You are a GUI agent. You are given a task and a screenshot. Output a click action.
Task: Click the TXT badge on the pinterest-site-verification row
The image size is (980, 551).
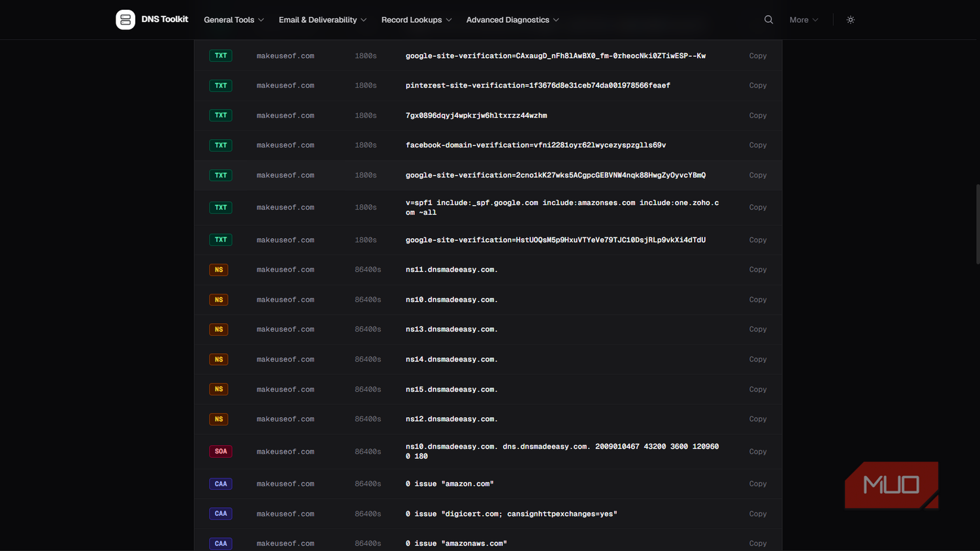(221, 86)
